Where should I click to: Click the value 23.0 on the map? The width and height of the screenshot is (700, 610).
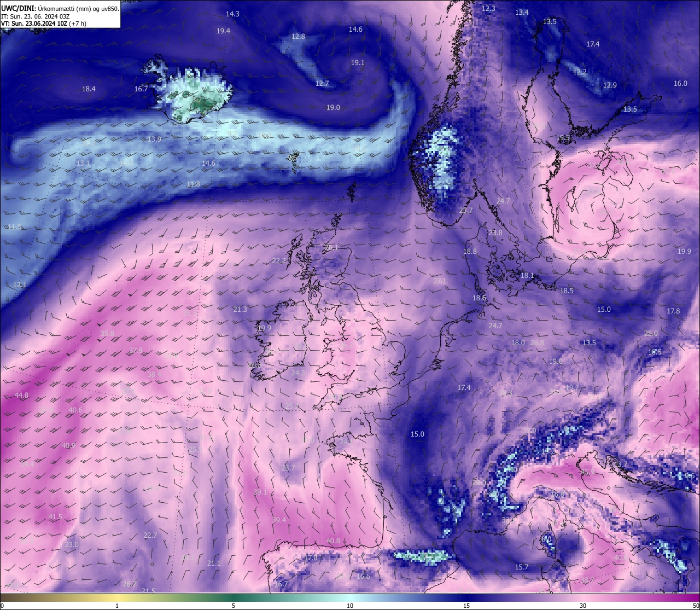click(x=72, y=545)
